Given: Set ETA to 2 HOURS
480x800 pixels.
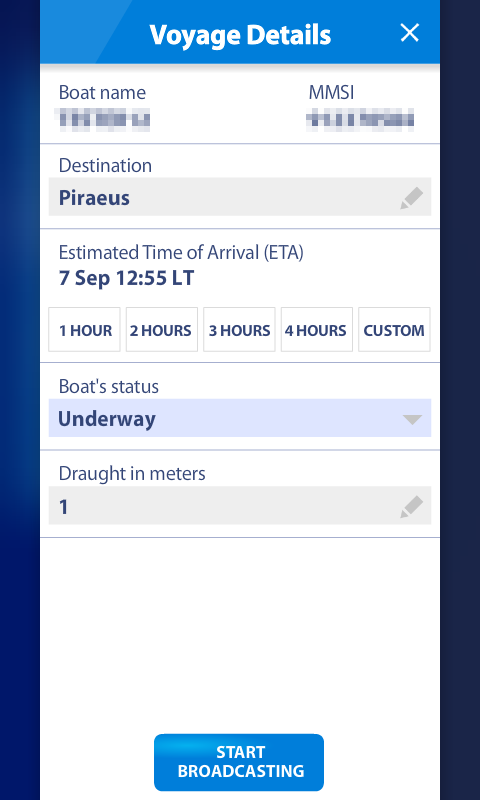Looking at the screenshot, I should (x=162, y=330).
